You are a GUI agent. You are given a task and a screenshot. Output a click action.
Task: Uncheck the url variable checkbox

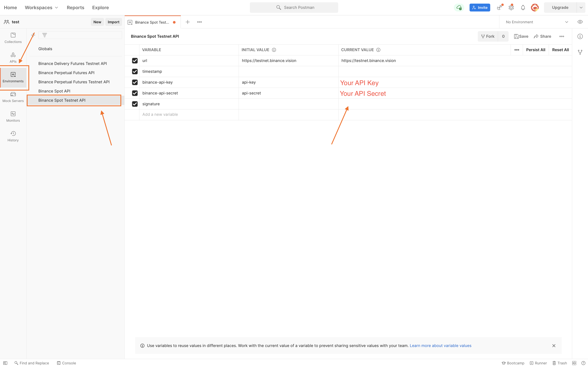[x=135, y=61]
